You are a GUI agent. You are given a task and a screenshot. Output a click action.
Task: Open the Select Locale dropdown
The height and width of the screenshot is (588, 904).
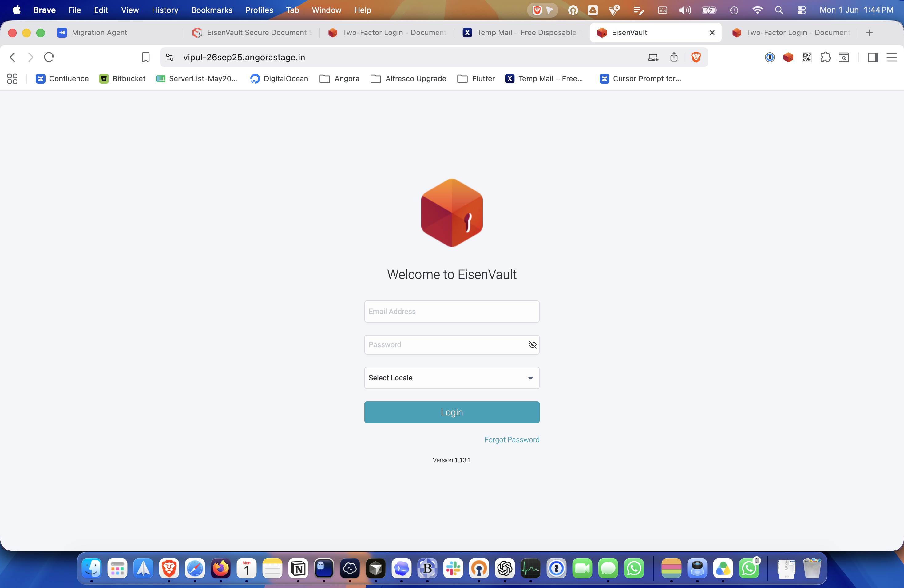pos(452,378)
